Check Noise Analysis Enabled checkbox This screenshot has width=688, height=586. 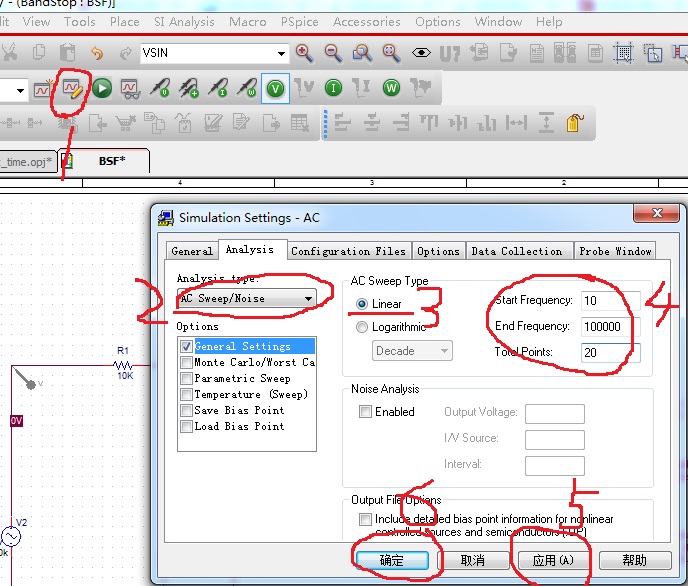[365, 411]
